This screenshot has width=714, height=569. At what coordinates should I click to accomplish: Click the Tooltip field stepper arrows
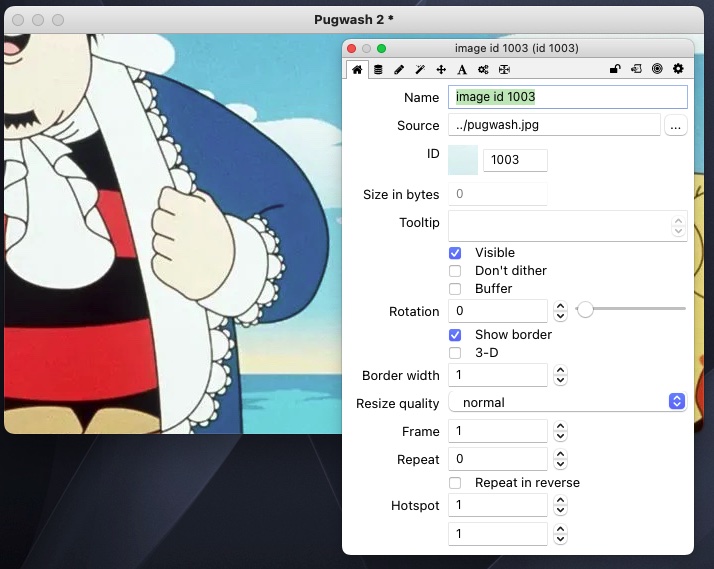(678, 226)
